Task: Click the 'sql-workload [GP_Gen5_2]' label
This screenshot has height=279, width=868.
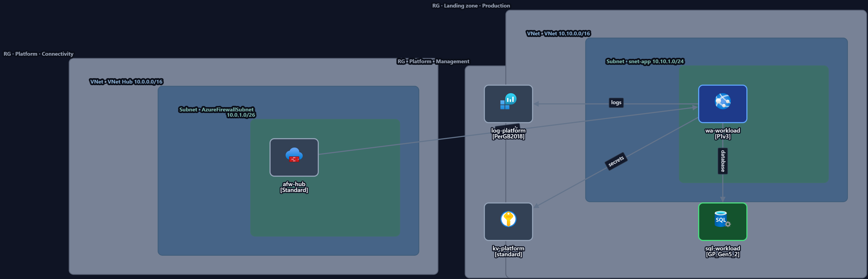Action: point(723,251)
